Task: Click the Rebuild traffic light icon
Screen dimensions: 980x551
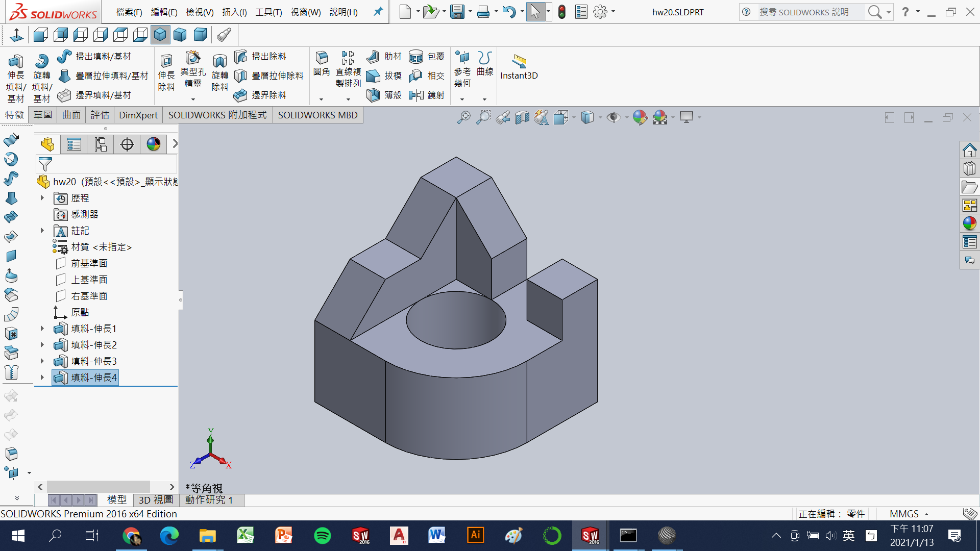Action: coord(562,12)
